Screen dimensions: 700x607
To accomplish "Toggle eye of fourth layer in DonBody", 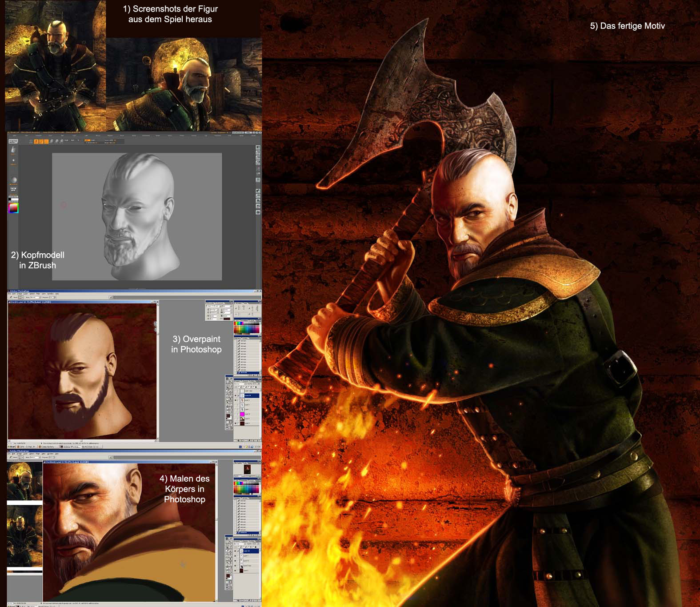I will 235,566.
